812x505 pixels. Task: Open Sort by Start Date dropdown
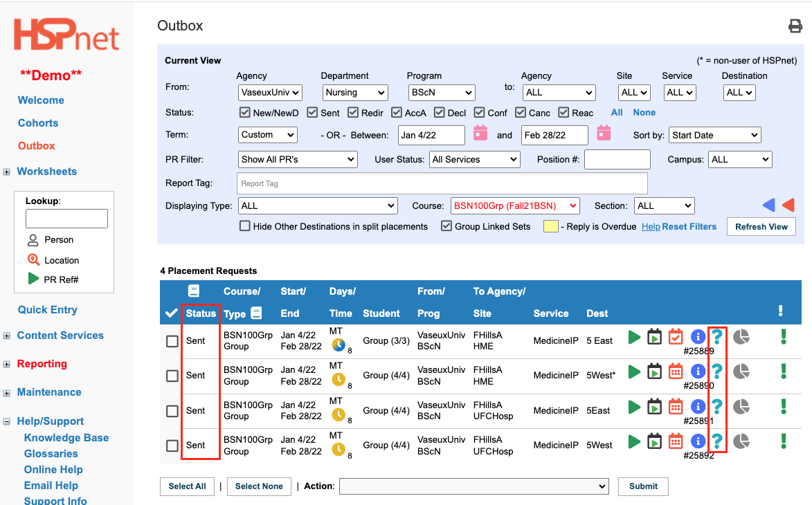[x=714, y=135]
